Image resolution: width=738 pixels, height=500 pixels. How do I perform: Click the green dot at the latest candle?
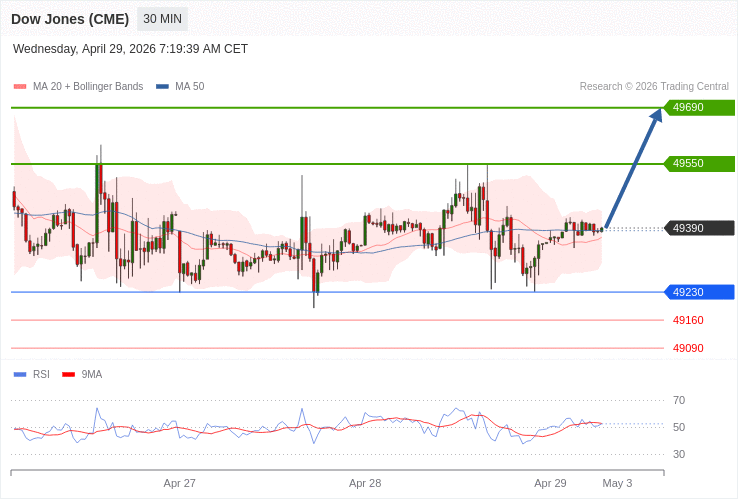(602, 229)
